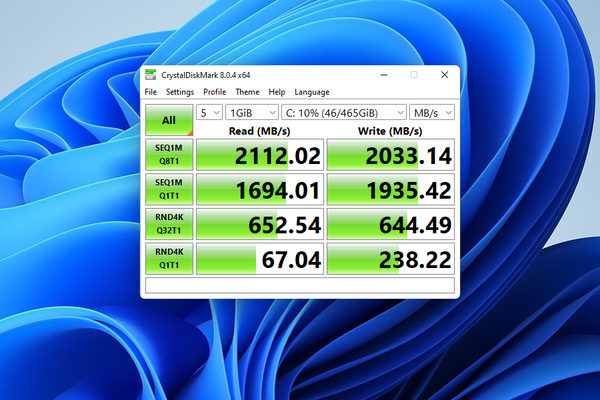Click the 2112.02 read result cell
This screenshot has height=400, width=600.
(260, 155)
